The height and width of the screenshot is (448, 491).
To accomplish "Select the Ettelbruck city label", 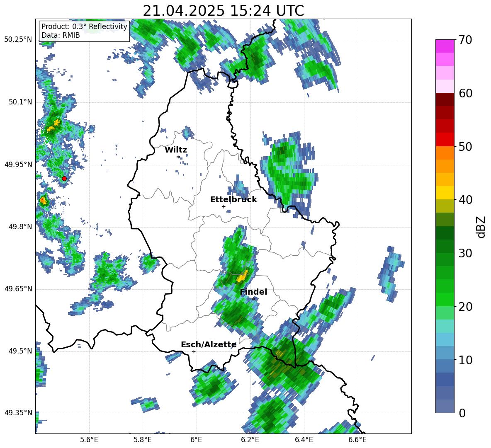I will [233, 200].
